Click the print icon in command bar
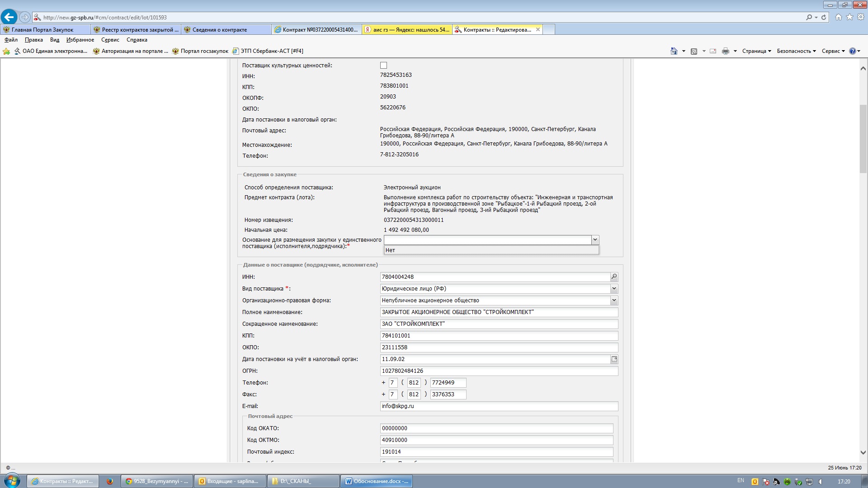 [x=725, y=51]
